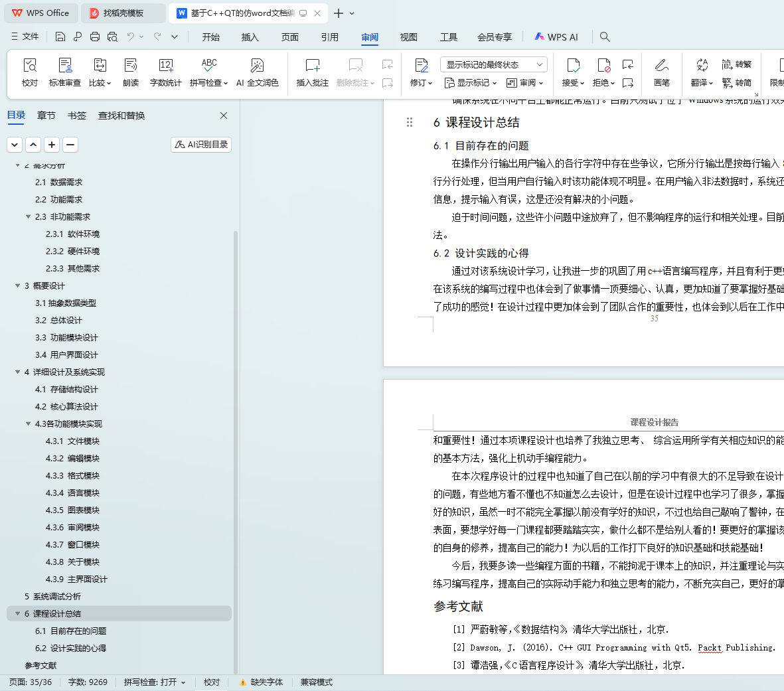Switch to the 视图 ribbon tab

(x=408, y=37)
